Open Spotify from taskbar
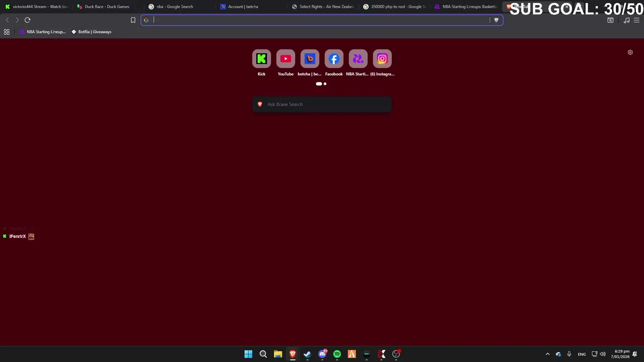 coord(337,354)
